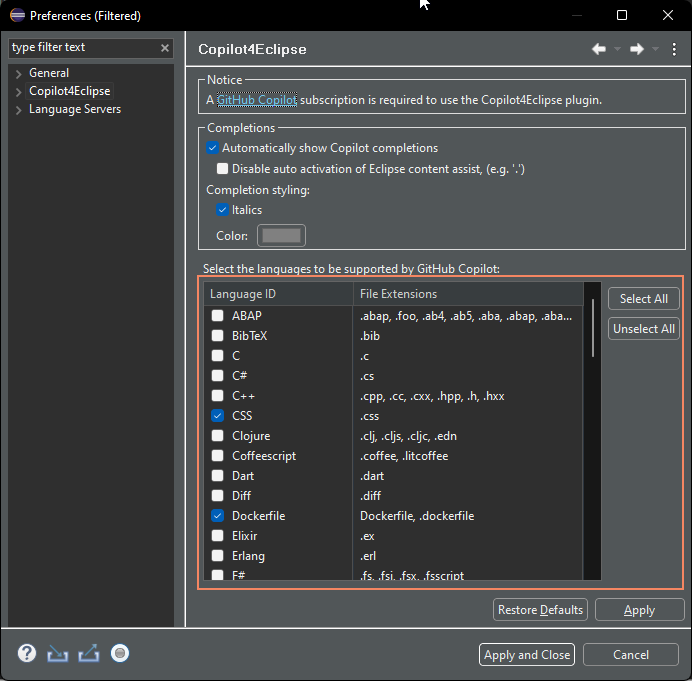Open the three-dot view menu
This screenshot has height=681, width=692.
[674, 49]
